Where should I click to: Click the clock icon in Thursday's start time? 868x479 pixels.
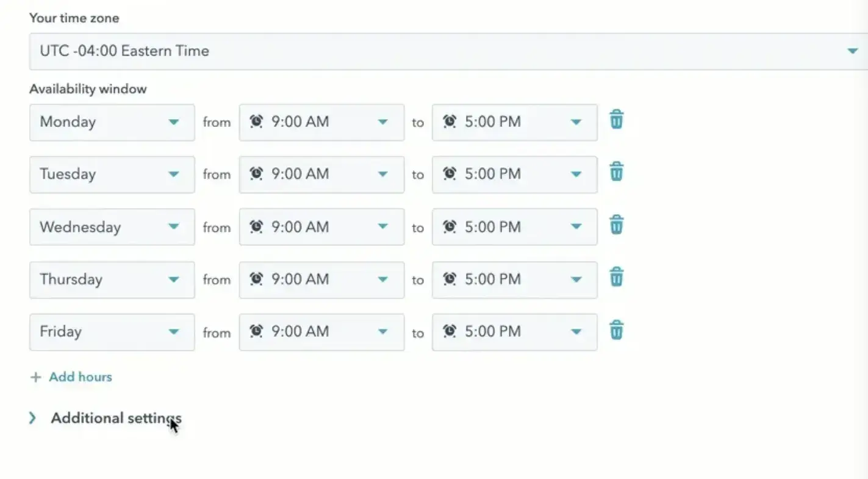tap(257, 279)
